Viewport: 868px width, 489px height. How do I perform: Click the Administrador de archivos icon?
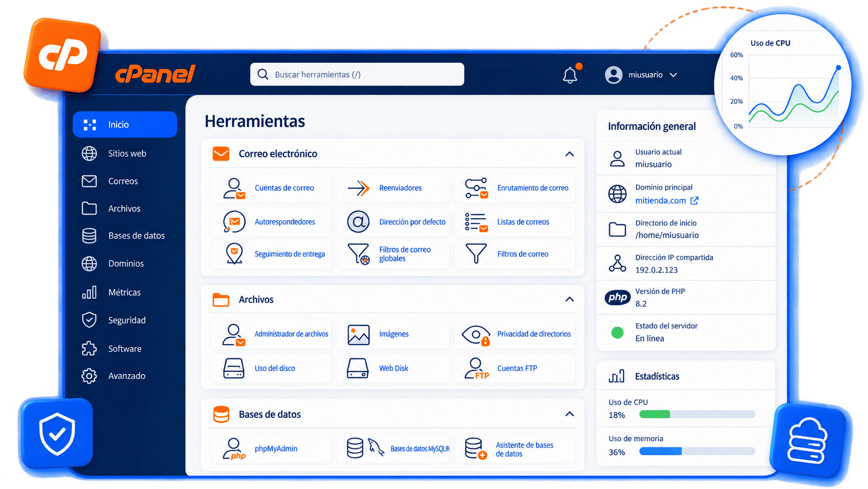[x=234, y=335]
